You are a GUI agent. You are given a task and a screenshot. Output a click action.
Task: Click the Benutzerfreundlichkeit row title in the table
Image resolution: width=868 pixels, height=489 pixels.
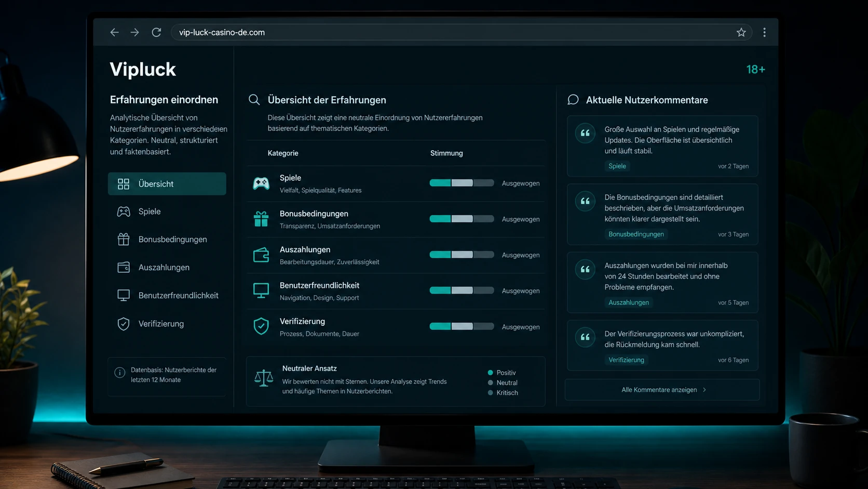[319, 285]
